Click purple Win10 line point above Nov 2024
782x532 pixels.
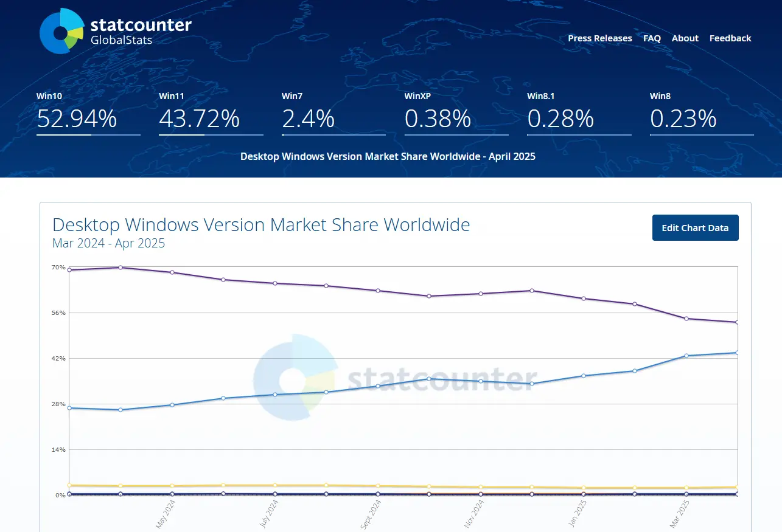point(481,294)
